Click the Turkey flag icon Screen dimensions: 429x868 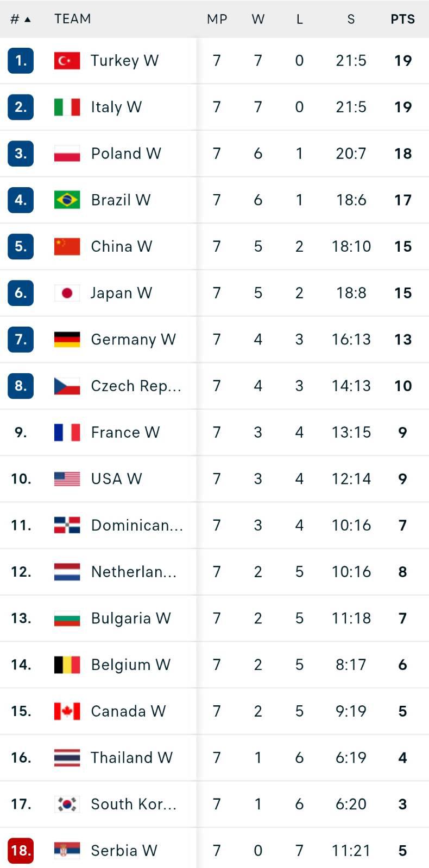pos(67,60)
